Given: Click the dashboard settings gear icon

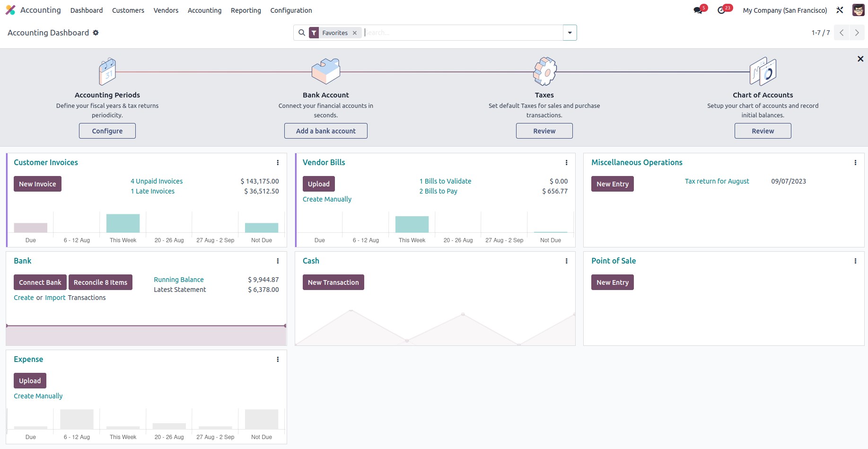Looking at the screenshot, I should (x=96, y=33).
